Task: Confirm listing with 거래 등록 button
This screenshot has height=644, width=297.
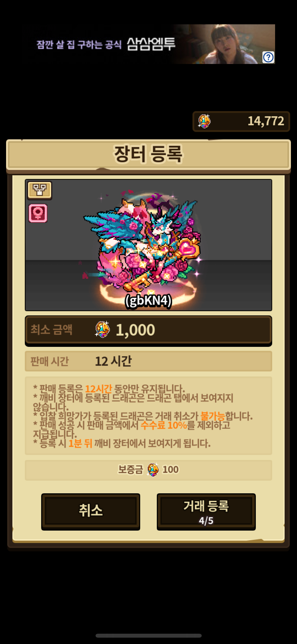Action: (206, 512)
